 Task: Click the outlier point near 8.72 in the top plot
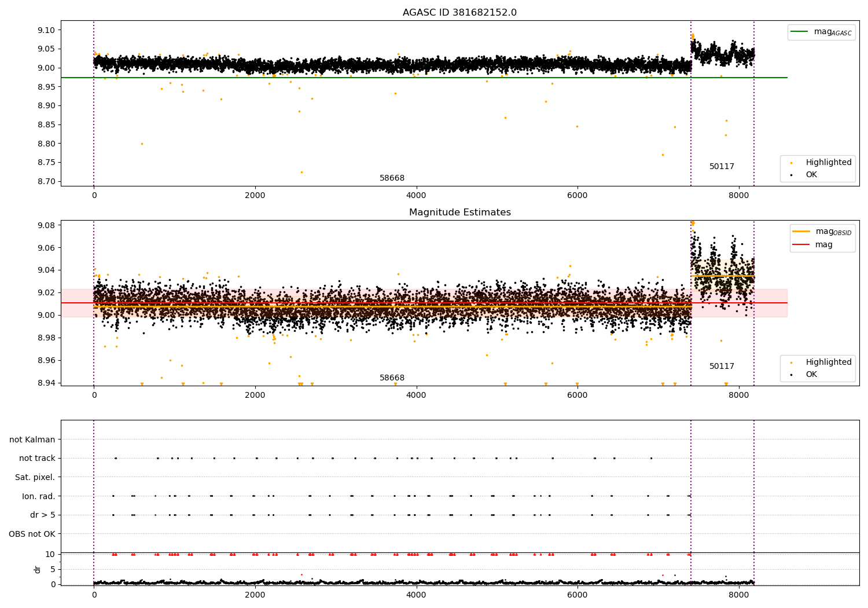[301, 172]
